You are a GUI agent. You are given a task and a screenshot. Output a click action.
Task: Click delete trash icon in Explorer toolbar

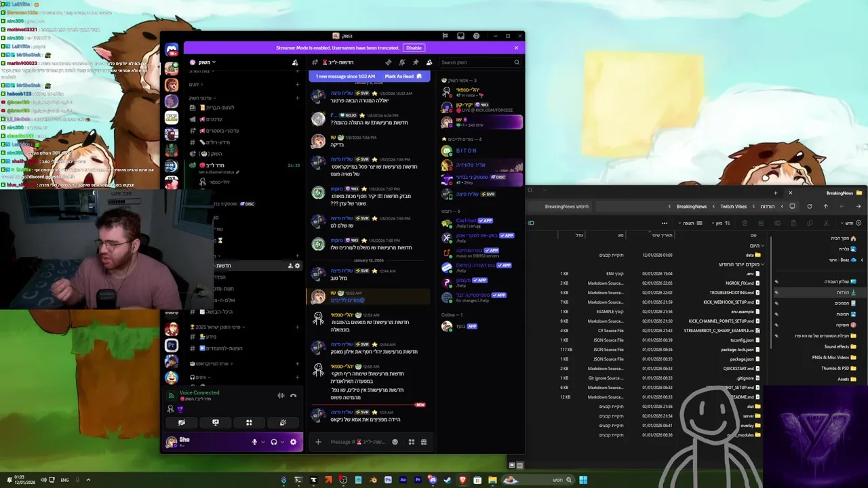(x=745, y=223)
